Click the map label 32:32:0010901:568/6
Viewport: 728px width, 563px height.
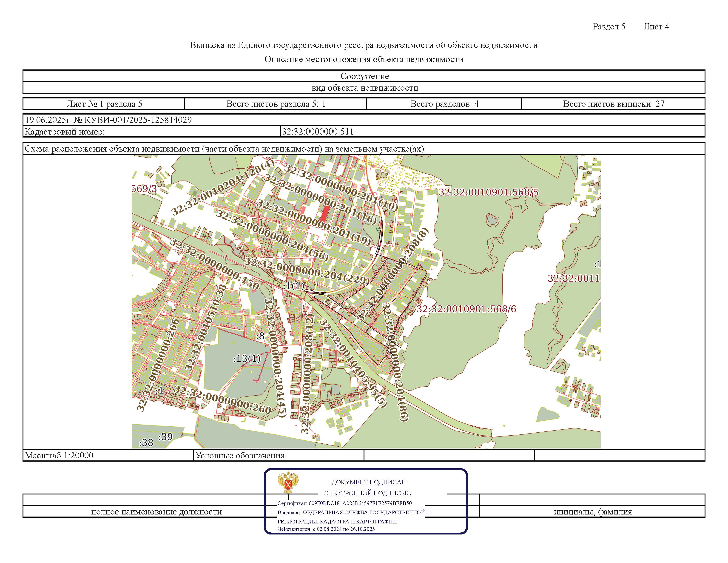pyautogui.click(x=466, y=309)
